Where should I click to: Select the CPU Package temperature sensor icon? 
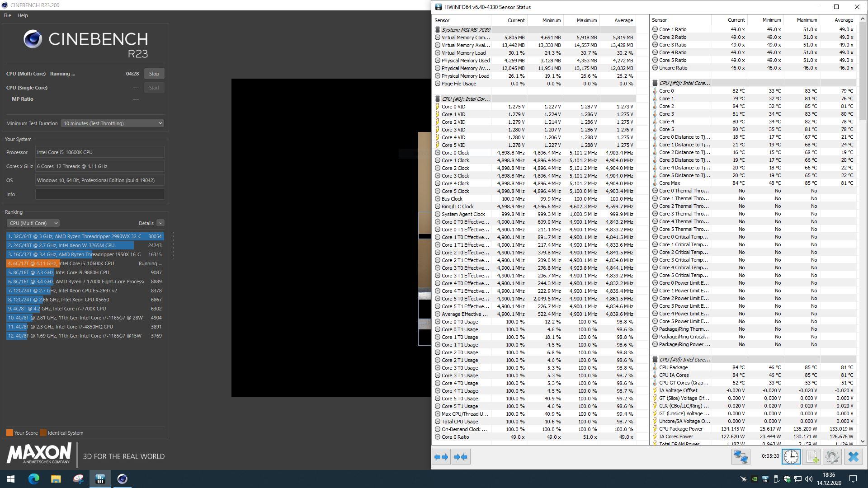655,367
